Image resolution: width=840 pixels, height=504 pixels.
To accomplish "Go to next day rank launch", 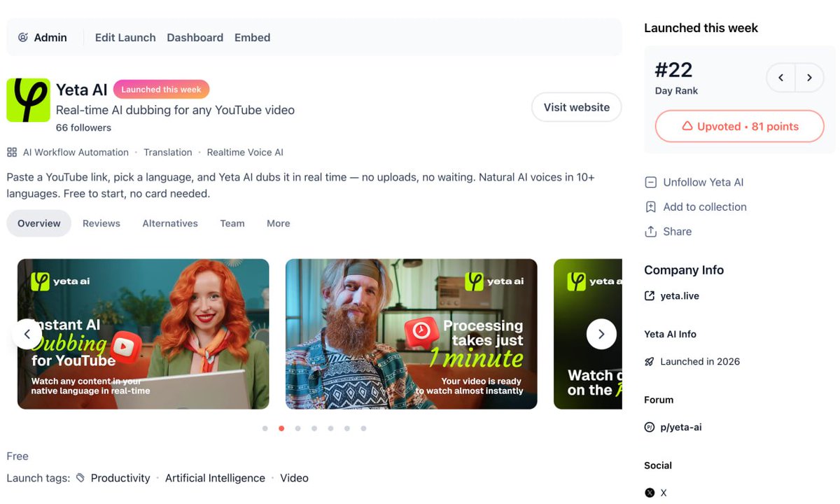I will (810, 78).
